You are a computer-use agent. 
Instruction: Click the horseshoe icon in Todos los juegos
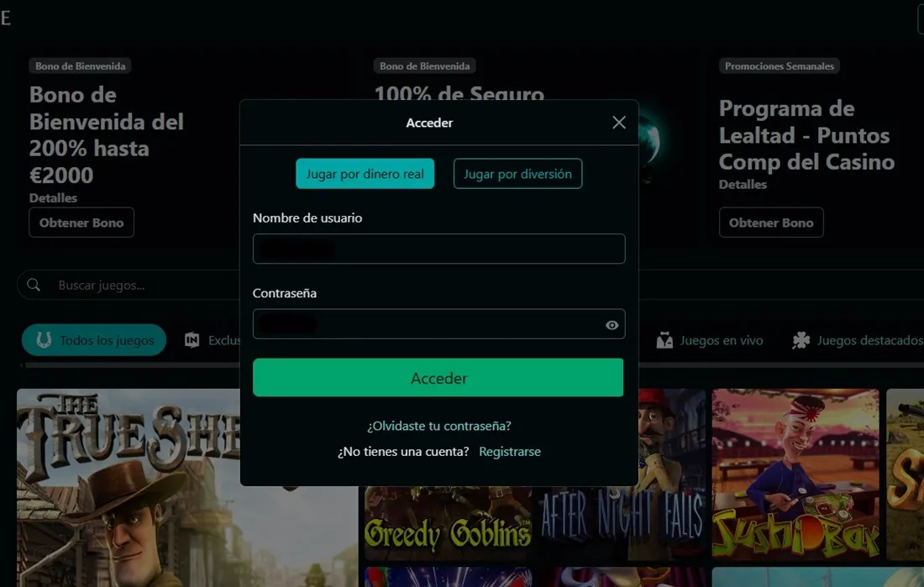[44, 340]
